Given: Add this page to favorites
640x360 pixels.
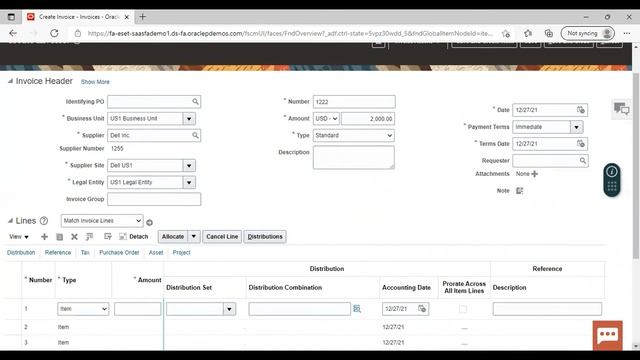Looking at the screenshot, I should coord(506,33).
